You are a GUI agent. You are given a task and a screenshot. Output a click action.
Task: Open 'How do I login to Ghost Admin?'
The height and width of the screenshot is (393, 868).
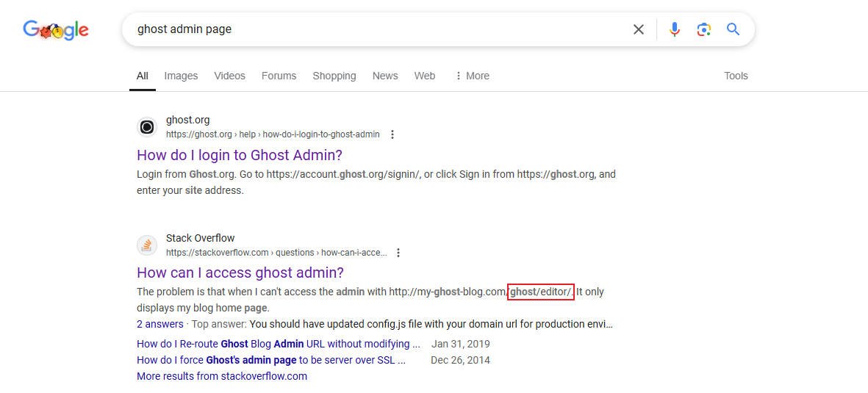[x=239, y=154]
